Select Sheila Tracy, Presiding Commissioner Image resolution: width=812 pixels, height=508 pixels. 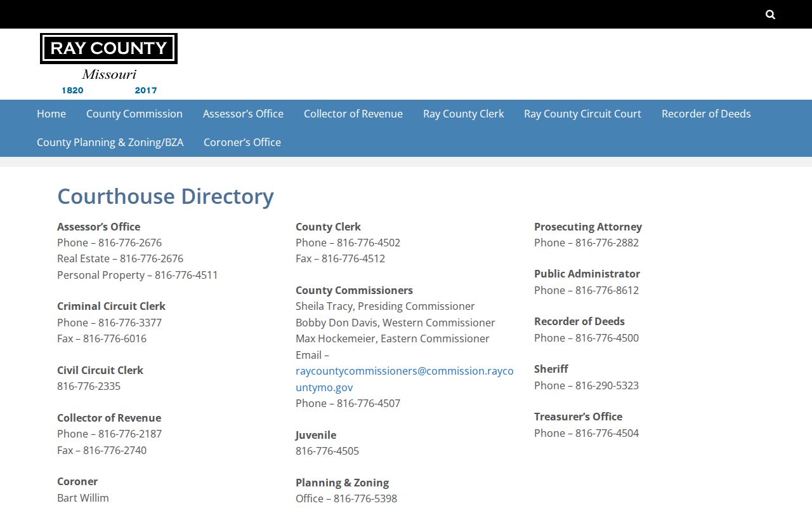click(385, 306)
